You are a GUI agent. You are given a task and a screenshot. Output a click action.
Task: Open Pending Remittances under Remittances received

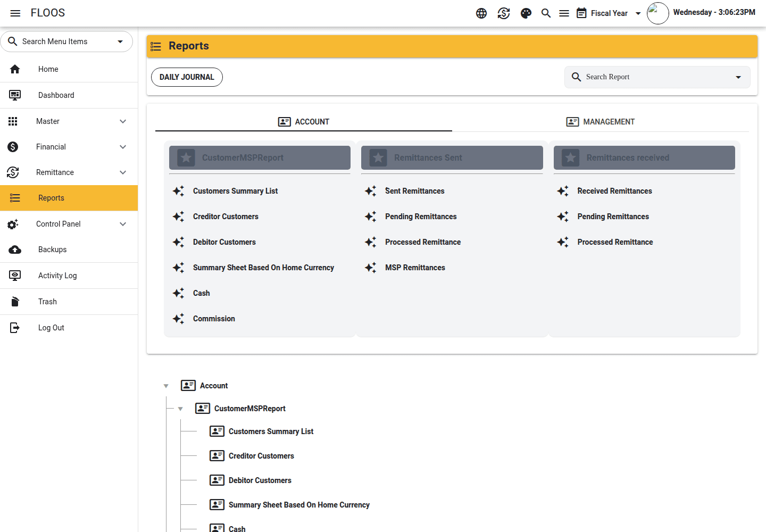tap(613, 217)
